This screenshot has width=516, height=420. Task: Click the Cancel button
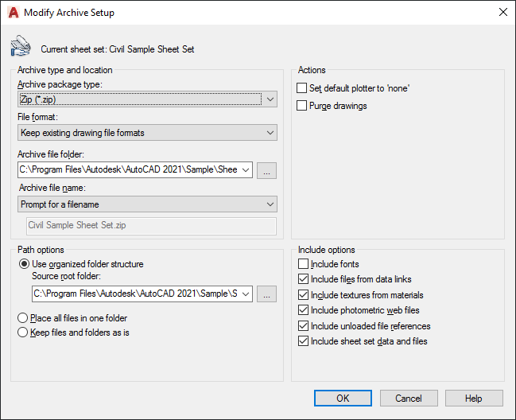pyautogui.click(x=409, y=399)
